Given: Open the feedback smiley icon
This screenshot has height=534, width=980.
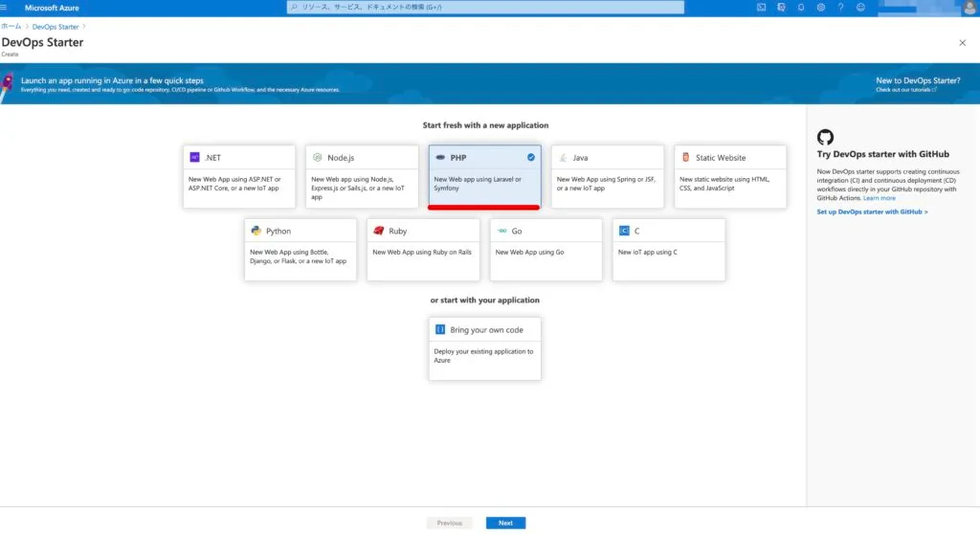Looking at the screenshot, I should coord(860,8).
